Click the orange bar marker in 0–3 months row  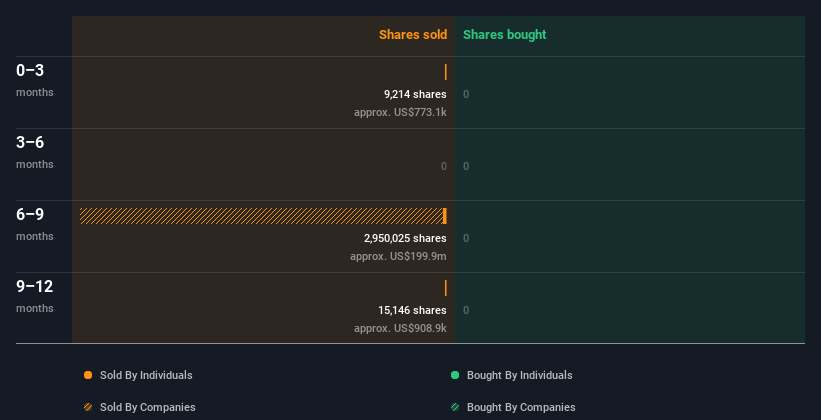click(445, 72)
